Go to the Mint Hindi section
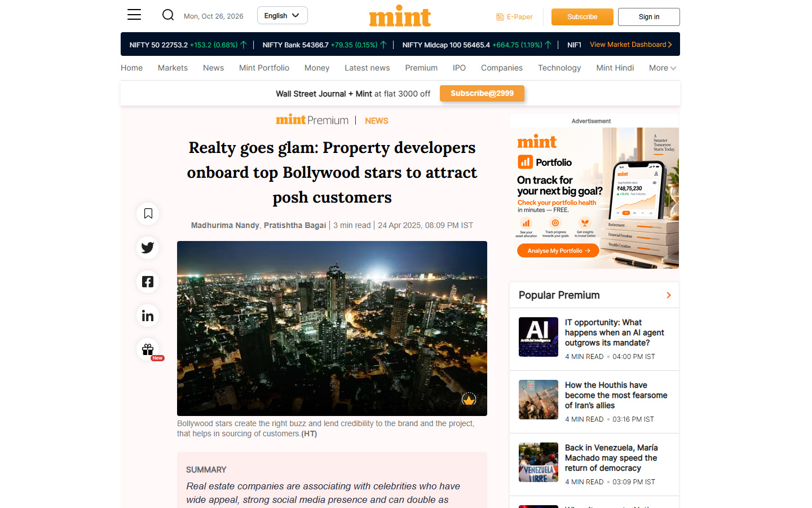812x508 pixels. [x=615, y=68]
